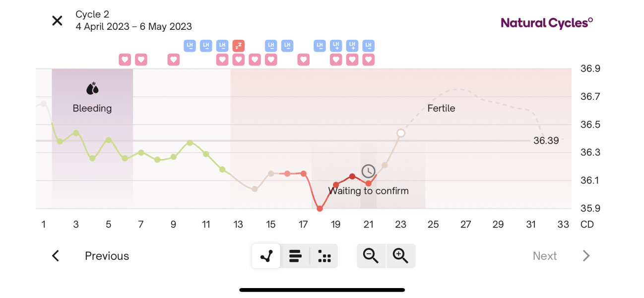644x298 pixels.
Task: Close the Cycle 2 view with the X
Action: (57, 20)
